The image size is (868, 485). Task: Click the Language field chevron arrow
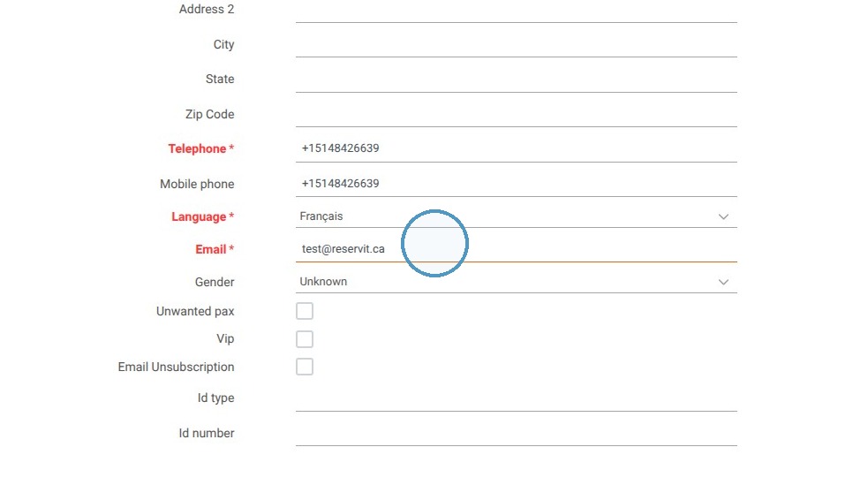tap(723, 216)
